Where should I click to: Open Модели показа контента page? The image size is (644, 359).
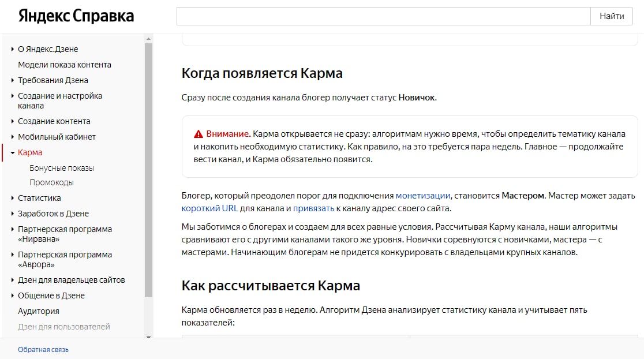point(65,65)
